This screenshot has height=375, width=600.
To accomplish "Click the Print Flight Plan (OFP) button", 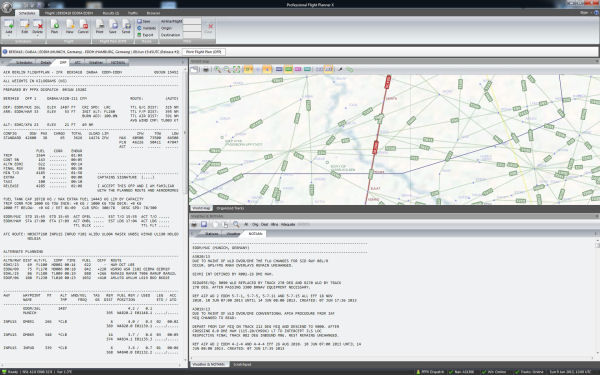I will pos(204,52).
